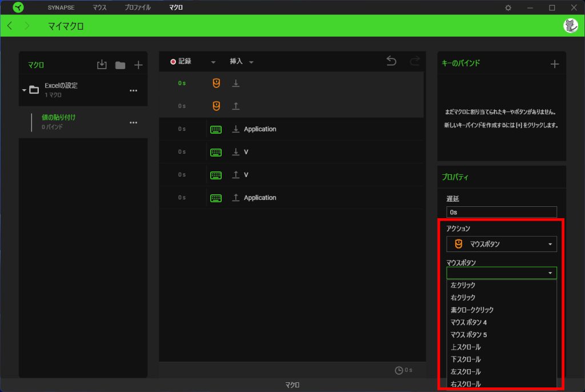Screen dimensions: 585x392
Task: Select the mouse button up event
Action: (291, 106)
